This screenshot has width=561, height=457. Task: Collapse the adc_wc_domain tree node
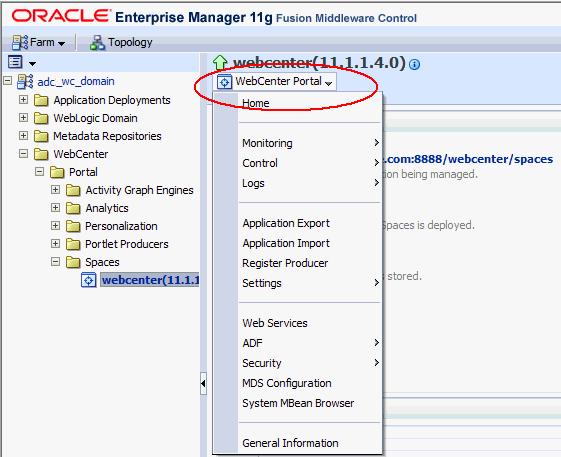pos(8,81)
